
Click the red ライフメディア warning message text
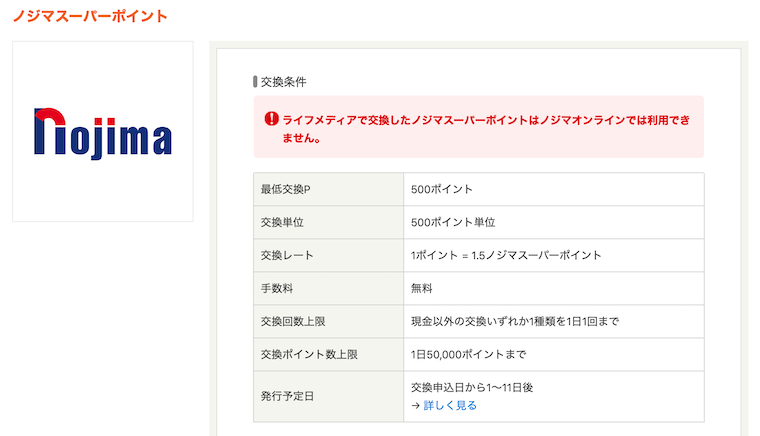pos(486,129)
